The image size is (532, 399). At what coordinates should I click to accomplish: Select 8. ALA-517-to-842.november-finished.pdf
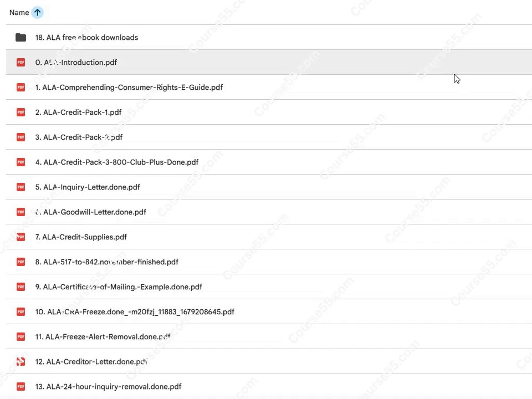pyautogui.click(x=106, y=262)
